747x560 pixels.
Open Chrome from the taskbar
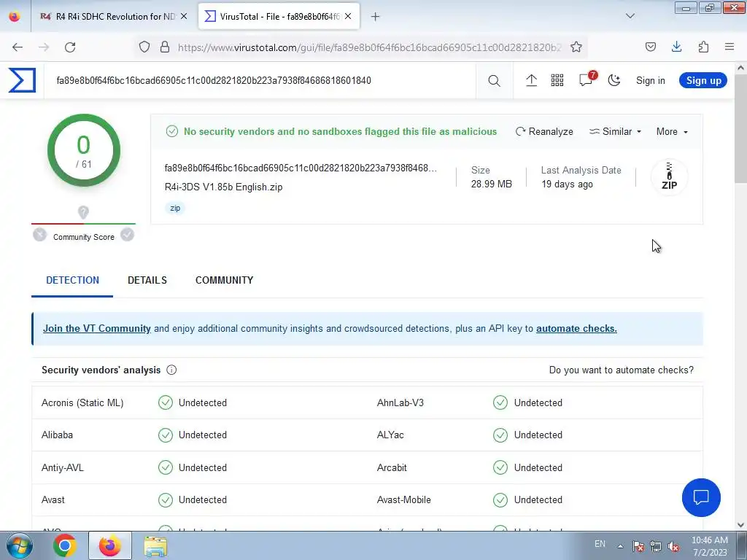tap(65, 545)
